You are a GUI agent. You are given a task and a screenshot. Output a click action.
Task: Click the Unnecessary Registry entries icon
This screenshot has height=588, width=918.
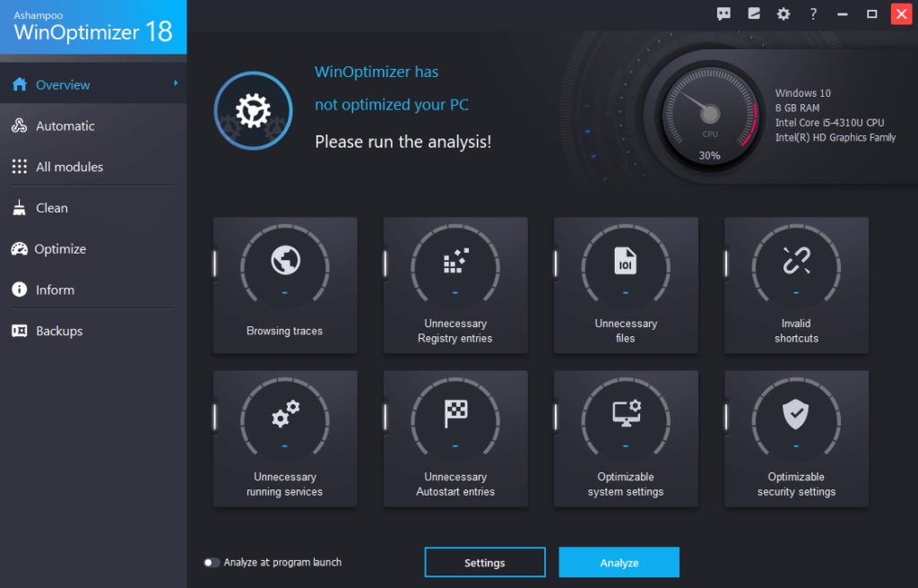(x=456, y=261)
